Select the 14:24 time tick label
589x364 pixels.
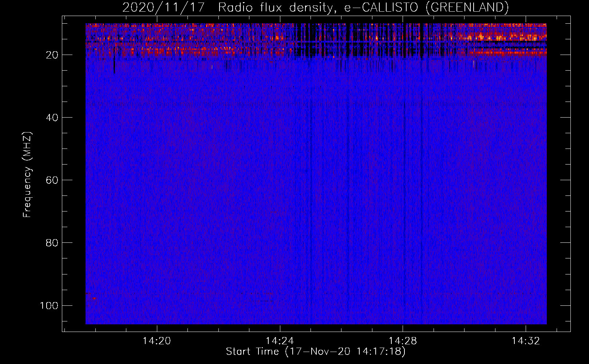(x=280, y=341)
